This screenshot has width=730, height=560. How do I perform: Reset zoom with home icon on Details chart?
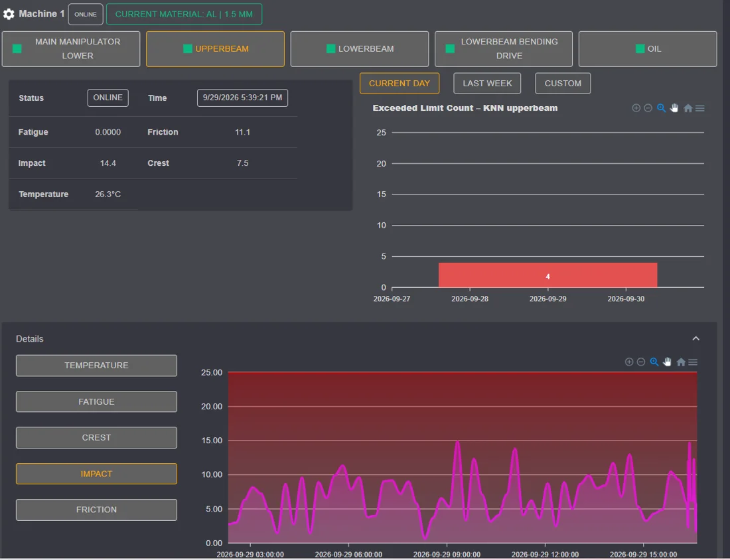681,362
